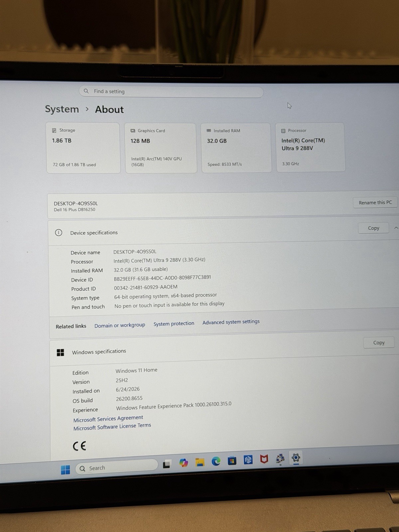
Task: Go back to System in the breadcrumb
Action: tap(62, 109)
